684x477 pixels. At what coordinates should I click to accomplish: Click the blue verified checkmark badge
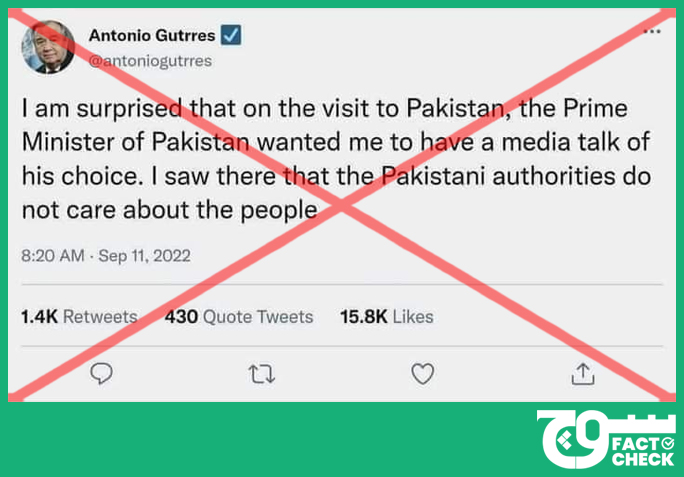231,35
